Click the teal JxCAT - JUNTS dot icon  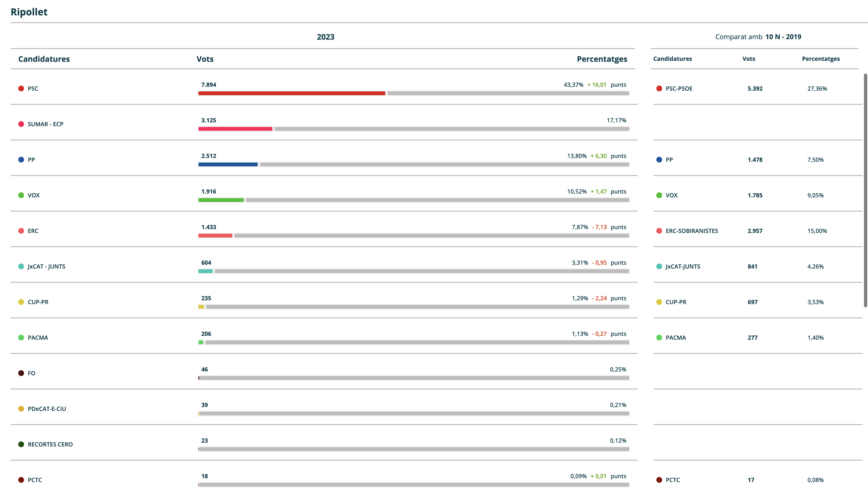[x=21, y=266]
